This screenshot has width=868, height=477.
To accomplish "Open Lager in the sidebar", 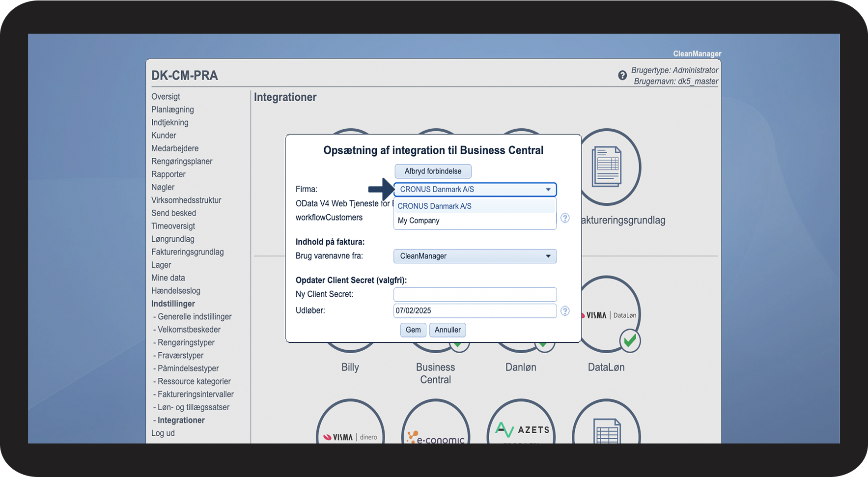I will (x=161, y=265).
